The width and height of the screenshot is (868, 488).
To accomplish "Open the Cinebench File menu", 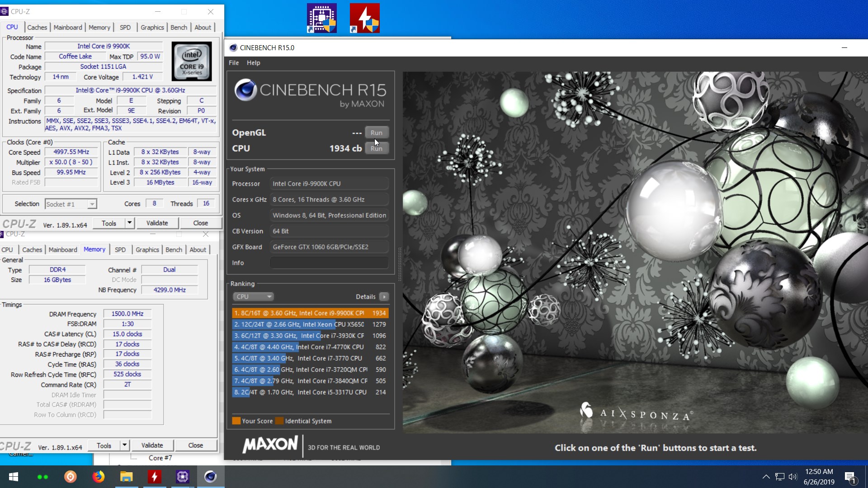I will tap(234, 63).
